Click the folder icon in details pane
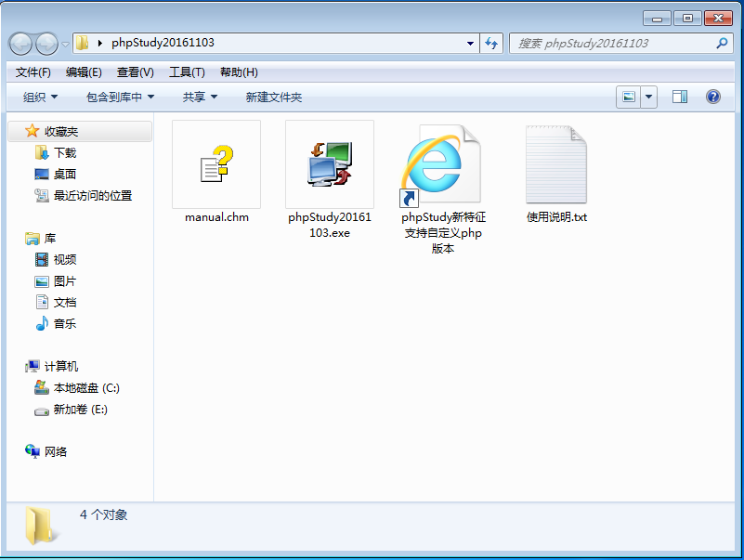 pyautogui.click(x=40, y=525)
